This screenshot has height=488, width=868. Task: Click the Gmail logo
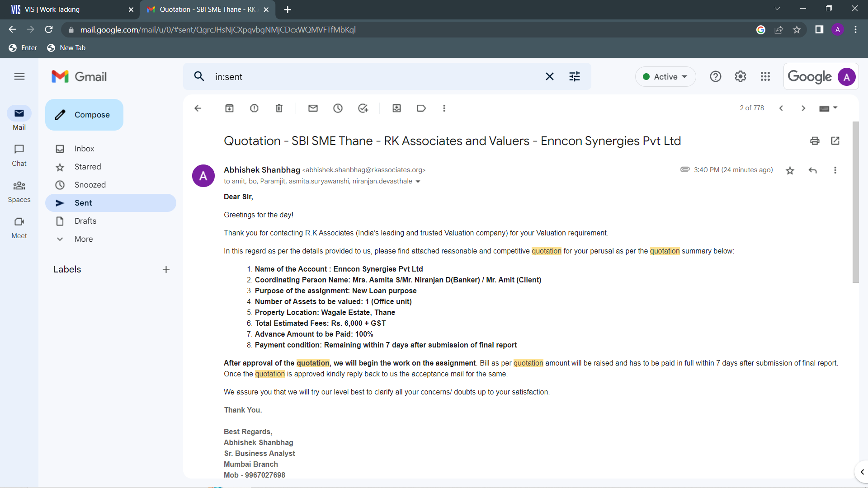click(x=79, y=76)
